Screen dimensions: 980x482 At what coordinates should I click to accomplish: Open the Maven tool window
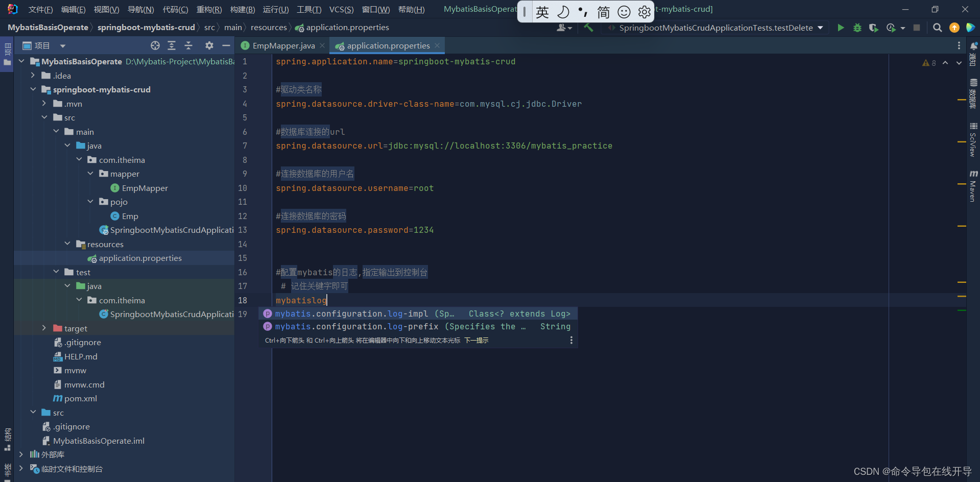(x=973, y=189)
